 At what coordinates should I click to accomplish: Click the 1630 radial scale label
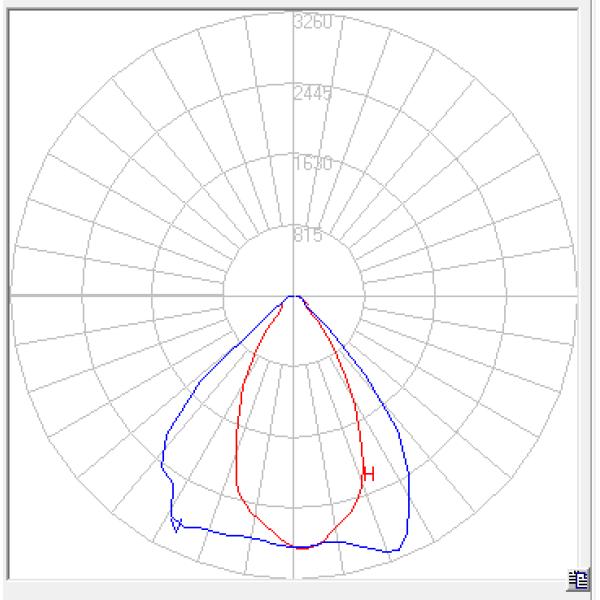(x=312, y=165)
